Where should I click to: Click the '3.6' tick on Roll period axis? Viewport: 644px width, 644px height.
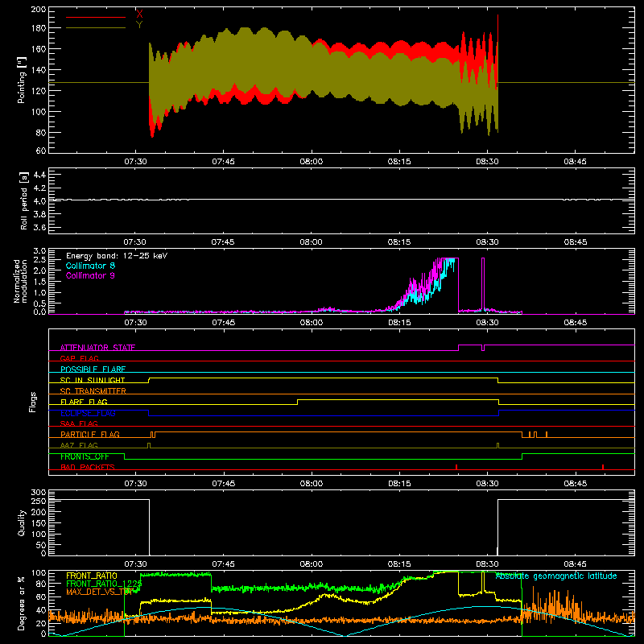tap(39, 227)
